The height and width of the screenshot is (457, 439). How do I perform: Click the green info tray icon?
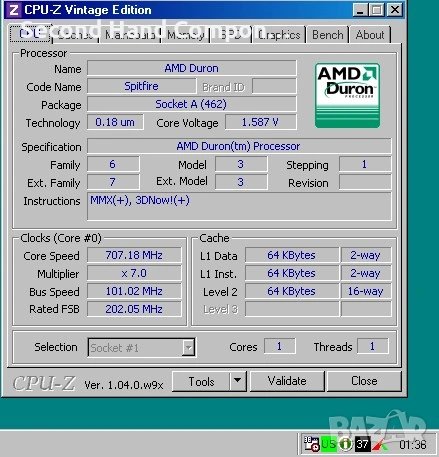tap(345, 444)
